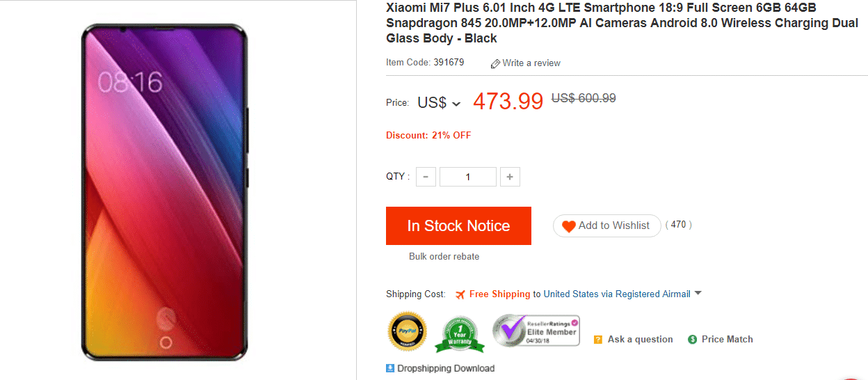Screen dimensions: 868x380
Task: Click the Add to Wishlist button
Action: point(606,226)
